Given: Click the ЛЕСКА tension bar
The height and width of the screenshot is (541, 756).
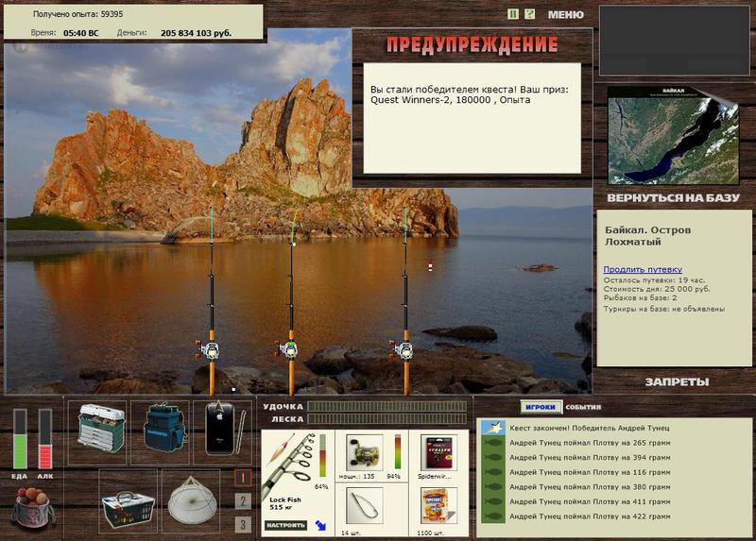Looking at the screenshot, I should [x=387, y=419].
